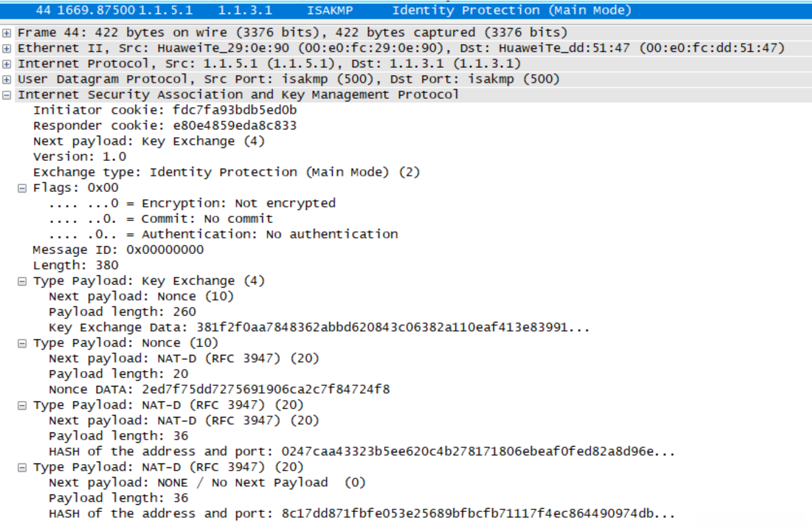Collapse the Flags: 0x00 subtree
The width and height of the screenshot is (812, 532).
(x=22, y=188)
